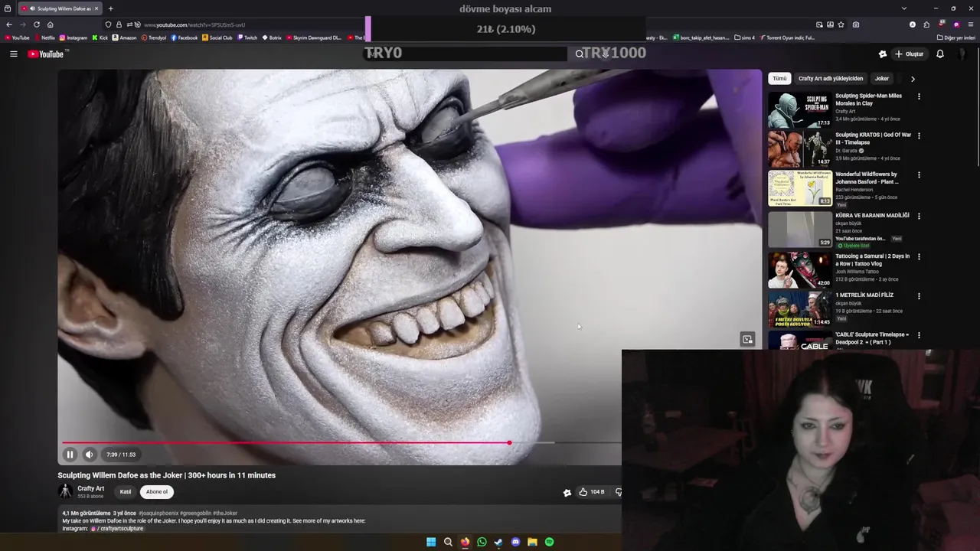Open the Windows Start menu
The image size is (980, 551).
[431, 542]
